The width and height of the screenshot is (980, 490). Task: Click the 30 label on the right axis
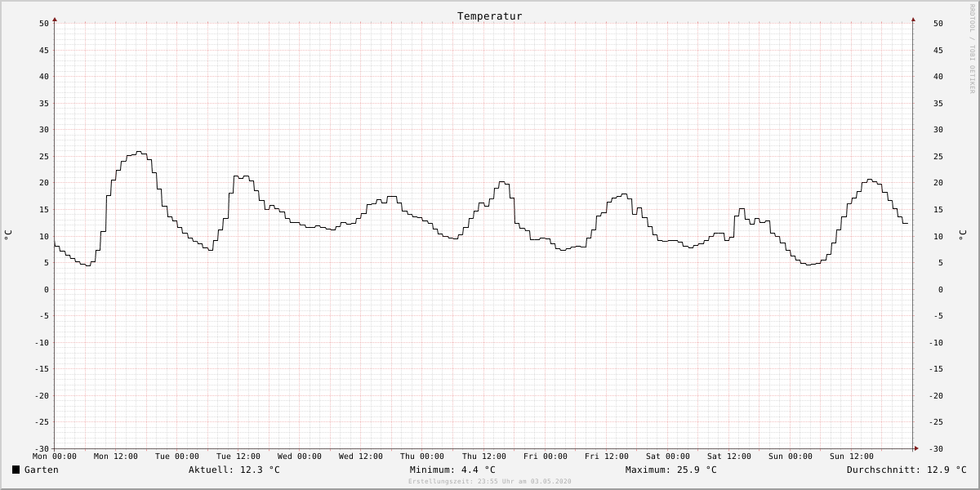[938, 130]
